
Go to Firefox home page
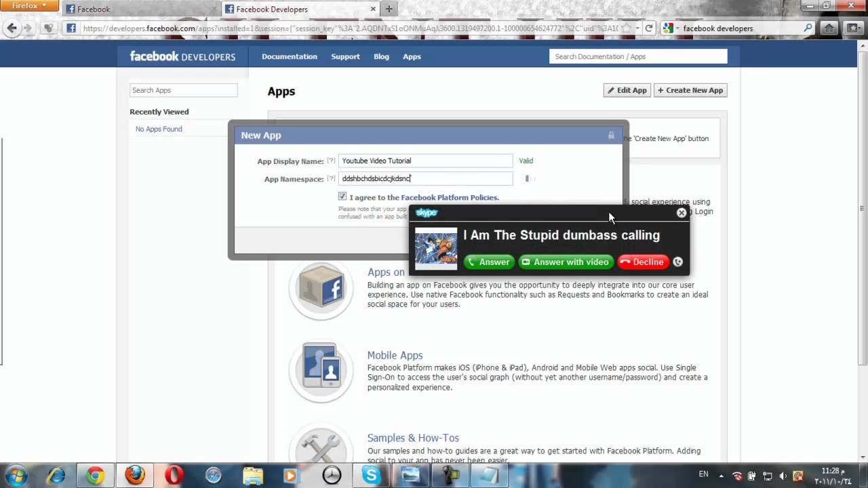829,28
